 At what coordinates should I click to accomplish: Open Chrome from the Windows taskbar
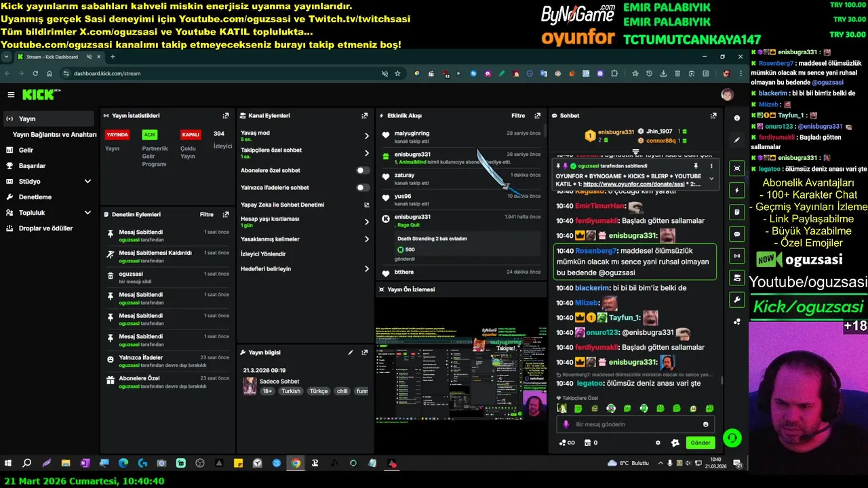(x=296, y=464)
